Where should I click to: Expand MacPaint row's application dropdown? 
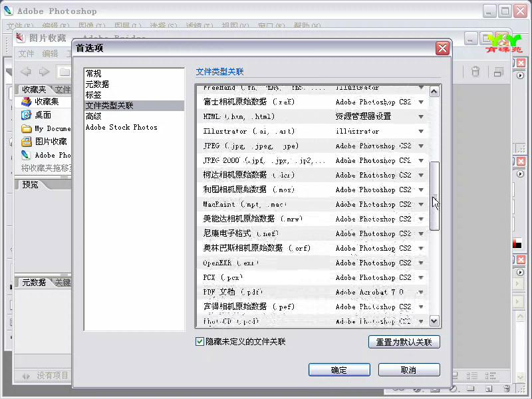click(x=421, y=204)
